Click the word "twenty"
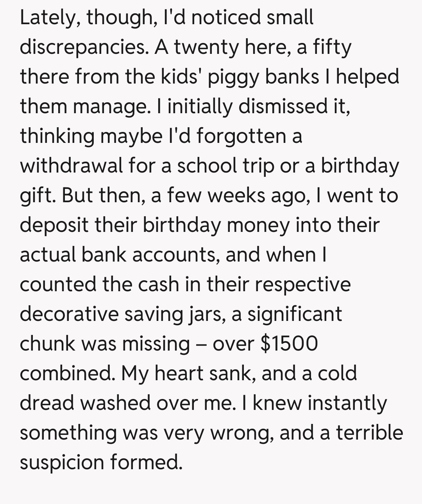Image resolution: width=422 pixels, height=504 pixels. (x=206, y=47)
